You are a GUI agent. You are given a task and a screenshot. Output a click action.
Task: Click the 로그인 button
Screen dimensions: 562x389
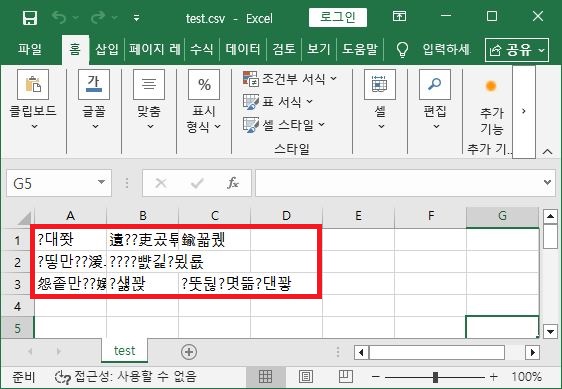[338, 17]
